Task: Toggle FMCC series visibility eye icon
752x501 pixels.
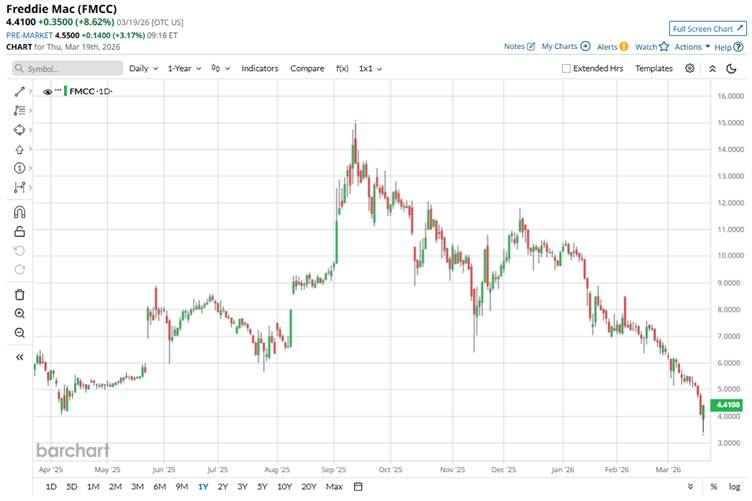Action: [47, 91]
